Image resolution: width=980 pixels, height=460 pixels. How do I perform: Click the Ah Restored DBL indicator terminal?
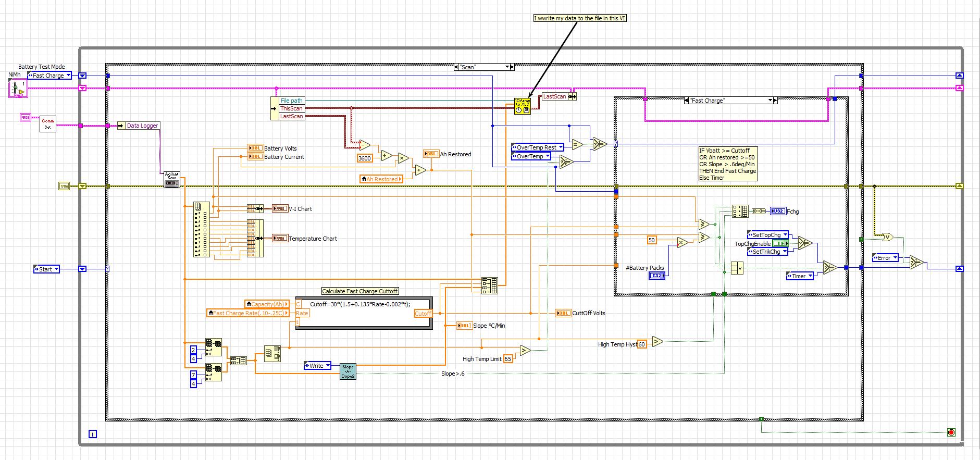[431, 154]
